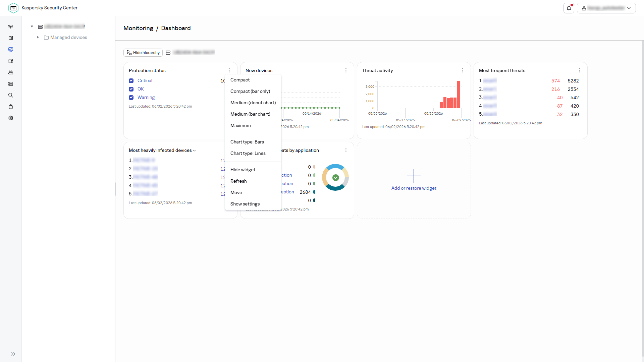The width and height of the screenshot is (644, 362).
Task: Uncheck the OK status checkbox
Action: coord(131,89)
